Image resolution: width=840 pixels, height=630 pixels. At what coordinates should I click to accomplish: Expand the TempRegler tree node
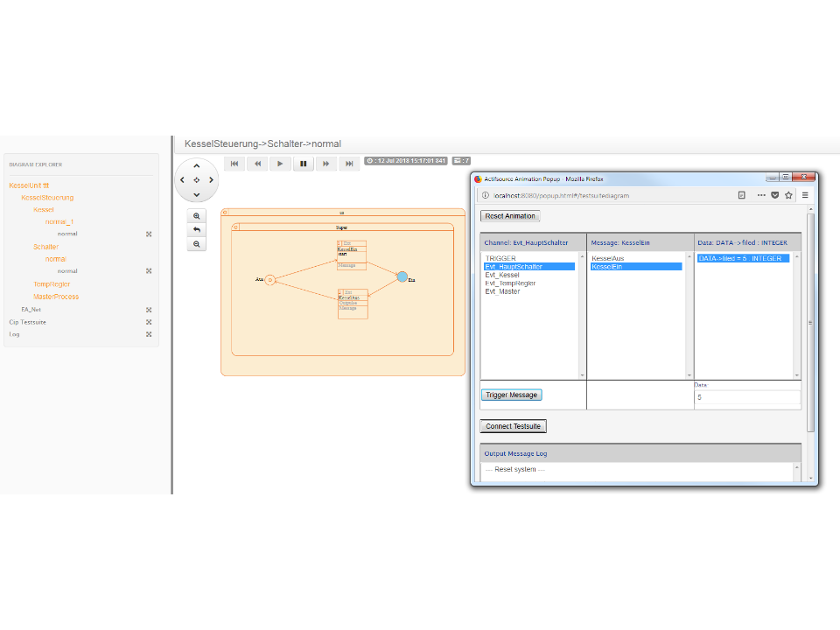(x=52, y=284)
